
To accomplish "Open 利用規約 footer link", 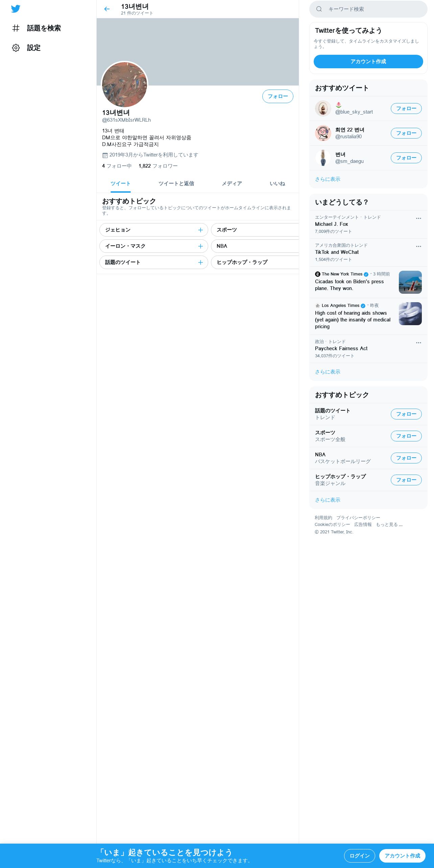I will (323, 518).
